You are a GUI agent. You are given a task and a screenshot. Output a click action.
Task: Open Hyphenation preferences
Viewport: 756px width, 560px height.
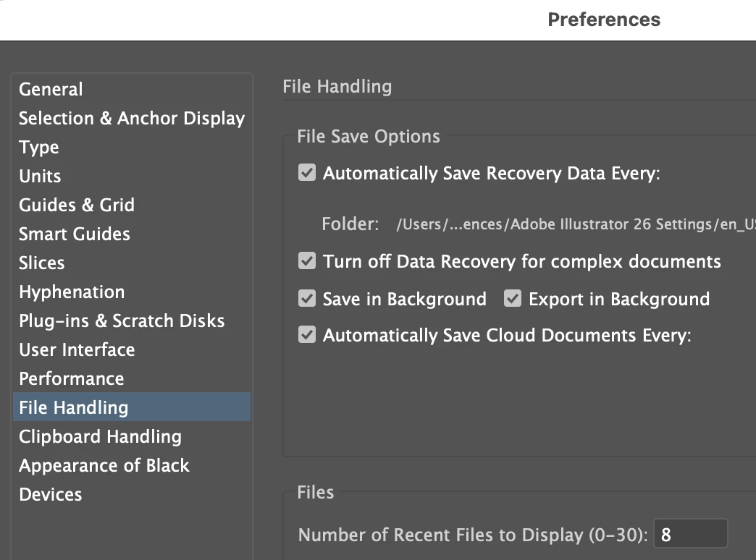click(x=72, y=292)
